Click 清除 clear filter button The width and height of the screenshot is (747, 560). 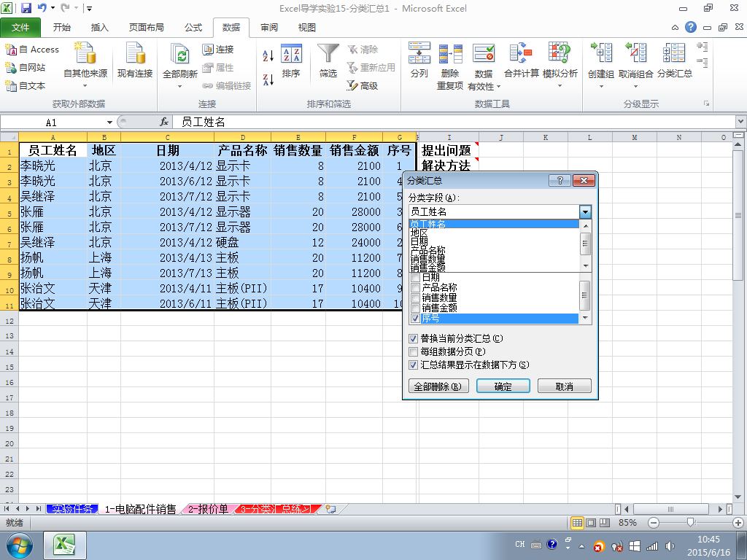tap(363, 49)
